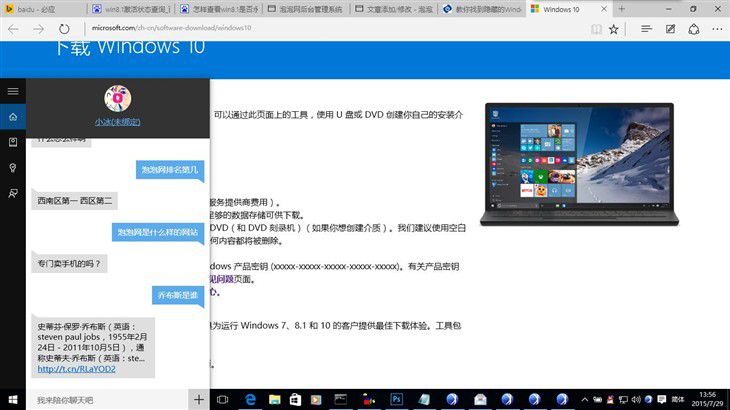Screen dimensions: 730x410
Task: Click the 西南区第一 西区第二 reply bubble
Action: click(x=74, y=201)
